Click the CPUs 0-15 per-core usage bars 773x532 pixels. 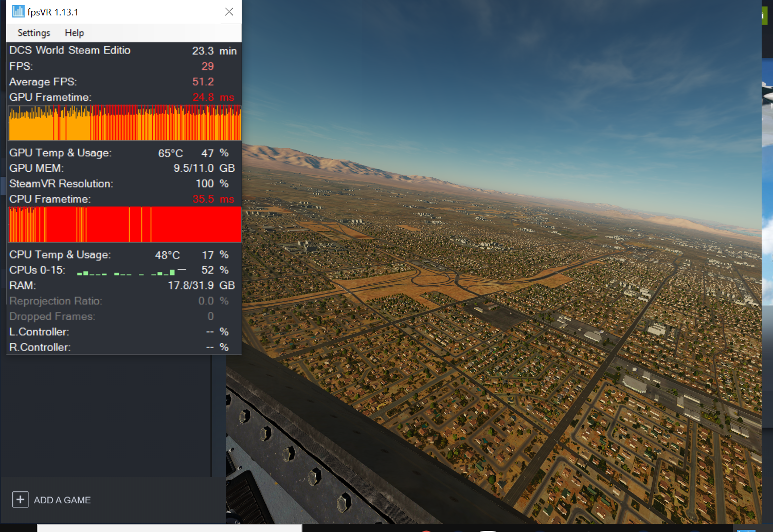coord(131,271)
